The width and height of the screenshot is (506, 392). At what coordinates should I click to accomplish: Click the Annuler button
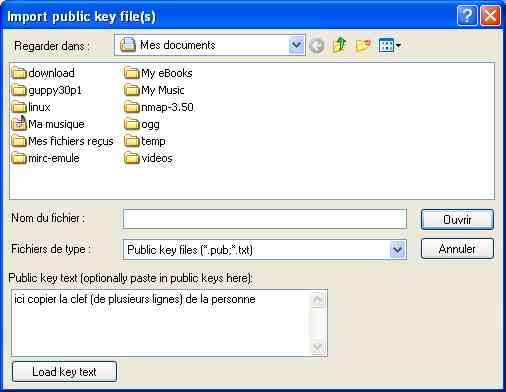coord(457,249)
